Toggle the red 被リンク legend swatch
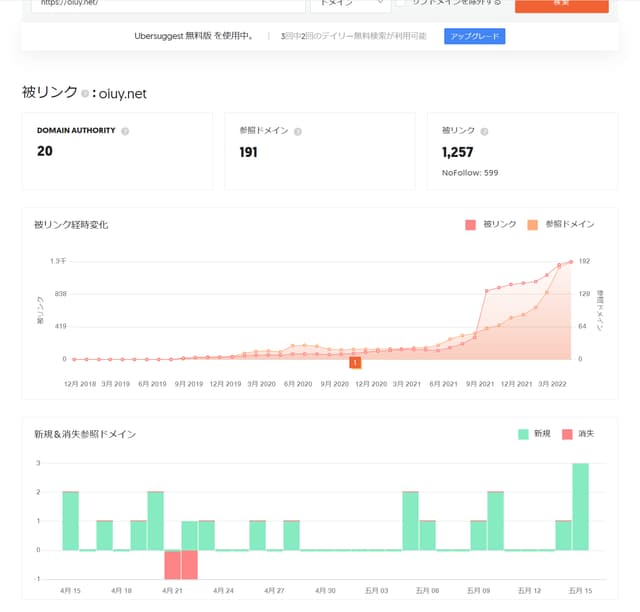Viewport: 640px width, 612px height. pos(470,225)
